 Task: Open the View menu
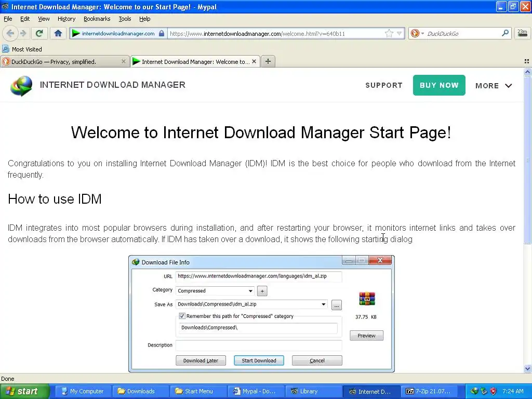tap(44, 19)
